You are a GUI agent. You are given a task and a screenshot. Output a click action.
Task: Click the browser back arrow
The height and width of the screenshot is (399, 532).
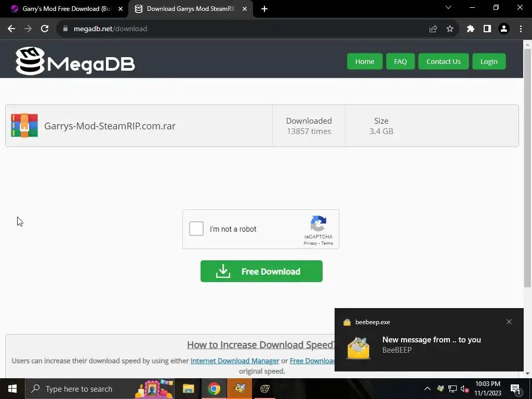11,29
